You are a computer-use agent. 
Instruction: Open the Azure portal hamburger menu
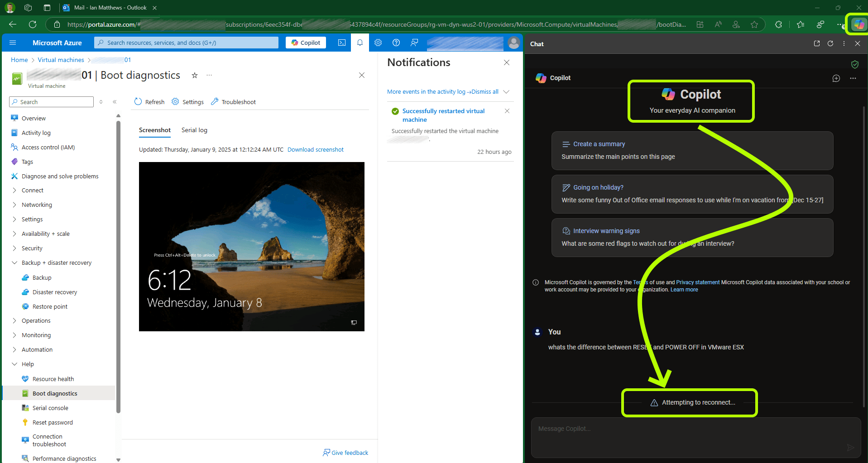[x=13, y=43]
